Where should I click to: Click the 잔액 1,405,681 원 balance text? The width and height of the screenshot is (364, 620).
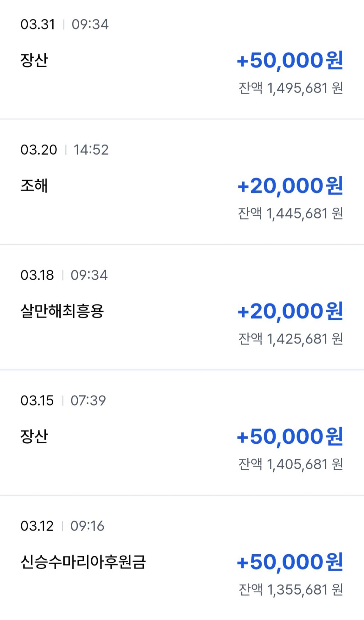coord(291,464)
